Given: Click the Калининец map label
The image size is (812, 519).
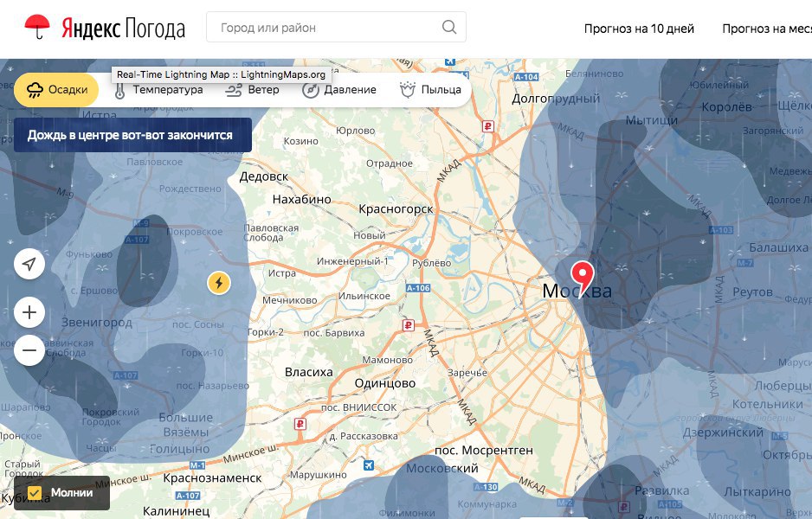Looking at the screenshot, I should pyautogui.click(x=176, y=511).
